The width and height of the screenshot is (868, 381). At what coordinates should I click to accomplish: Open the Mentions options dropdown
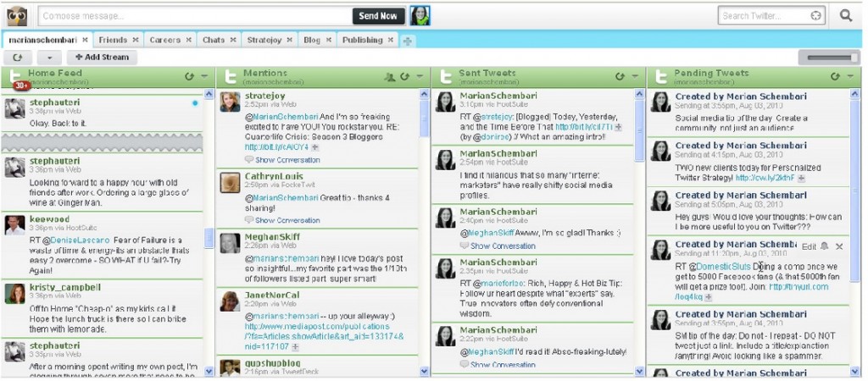pos(420,77)
